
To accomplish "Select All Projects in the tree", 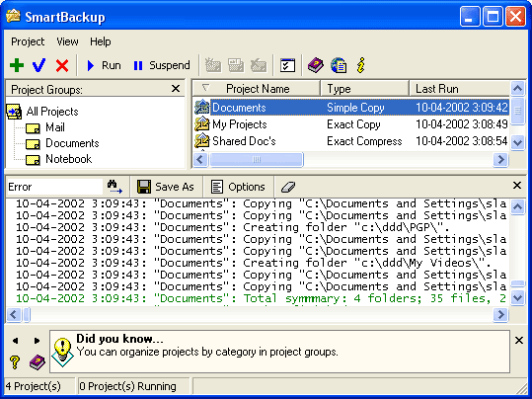I will (x=52, y=112).
